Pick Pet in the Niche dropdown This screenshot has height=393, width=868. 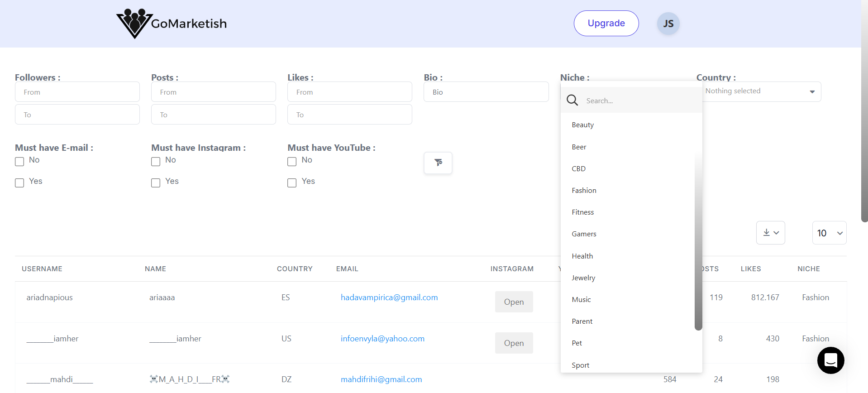(628, 343)
